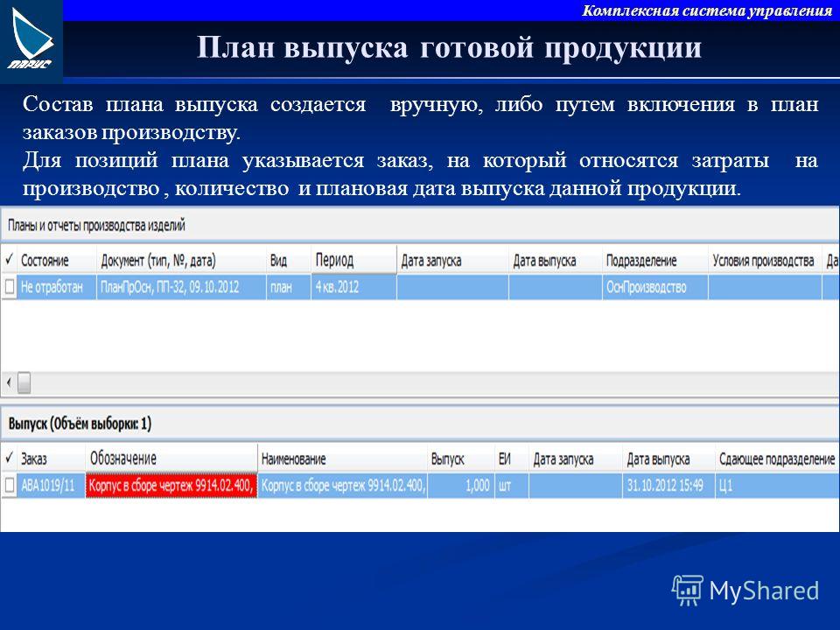Select the cell Не отработан
Image resolution: width=840 pixels, height=630 pixels.
click(x=57, y=287)
